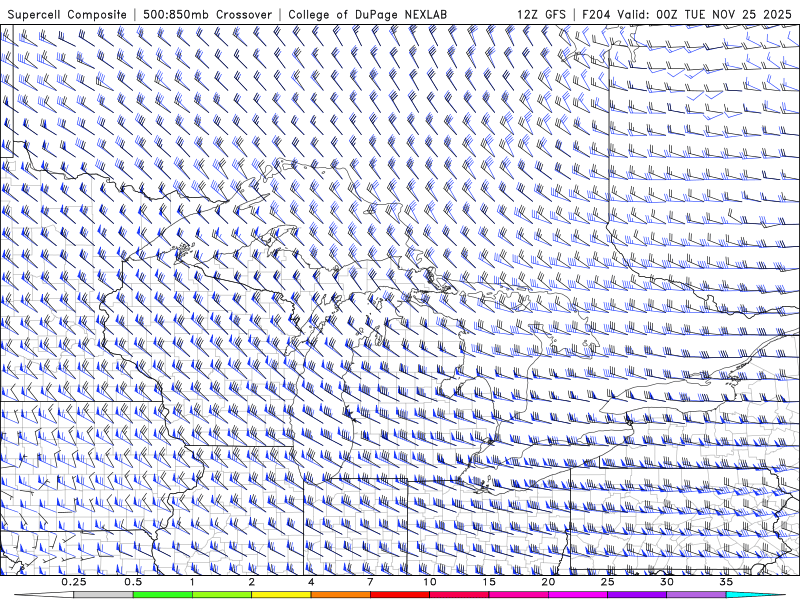Click the 'Supercell Composite' title text
This screenshot has width=800, height=600.
tap(67, 15)
